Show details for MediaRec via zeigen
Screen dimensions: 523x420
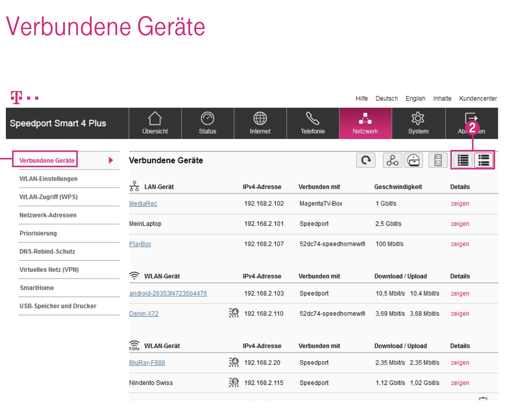coord(460,204)
